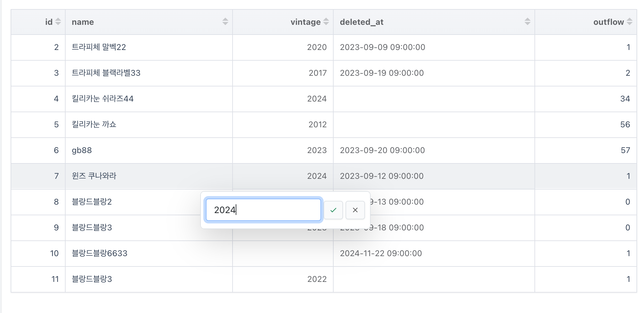The image size is (644, 313).
Task: Select vintage cell showing 2017
Action: coord(283,73)
